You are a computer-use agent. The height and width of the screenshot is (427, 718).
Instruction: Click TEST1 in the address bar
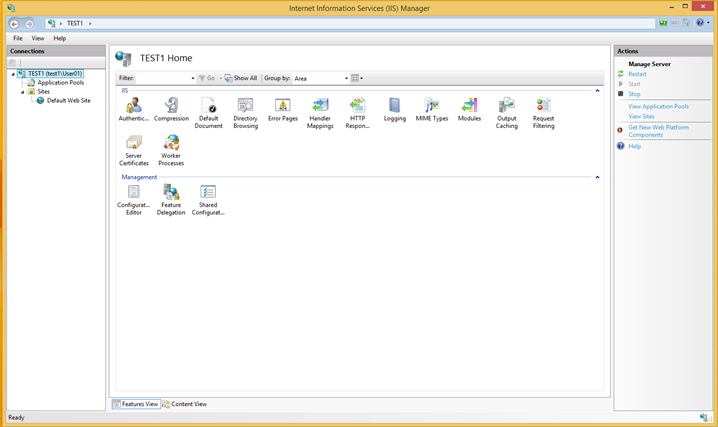[x=75, y=23]
